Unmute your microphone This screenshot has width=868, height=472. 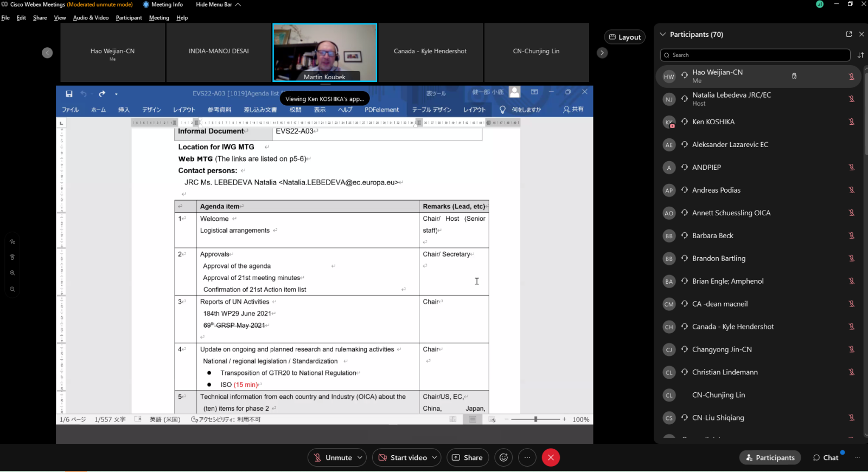coord(333,457)
